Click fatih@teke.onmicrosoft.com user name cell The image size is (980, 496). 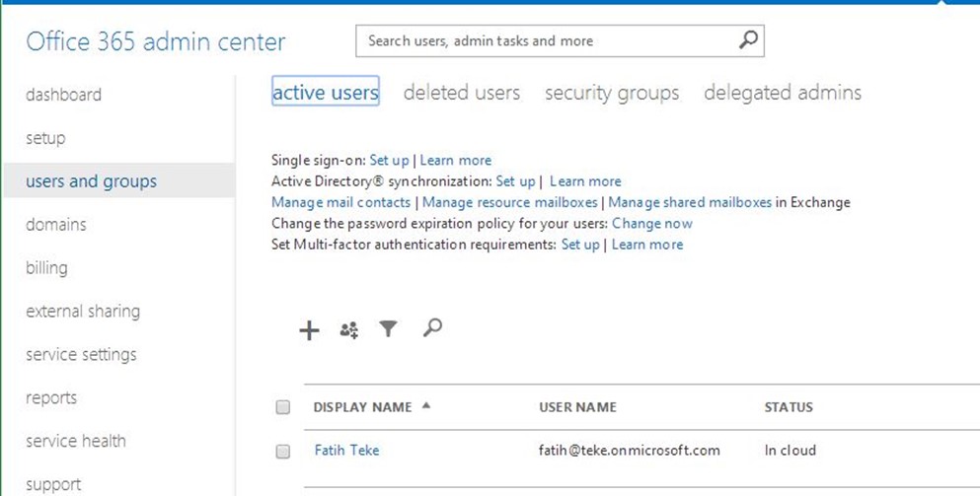click(x=630, y=451)
